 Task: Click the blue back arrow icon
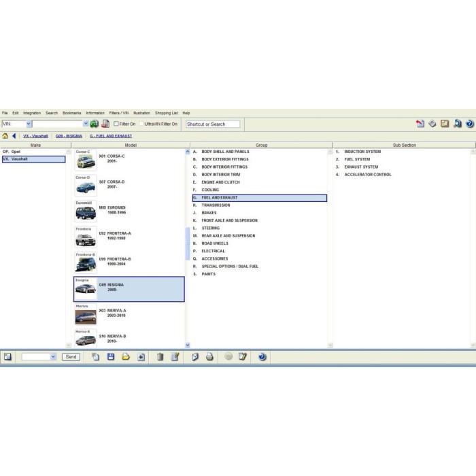point(14,136)
